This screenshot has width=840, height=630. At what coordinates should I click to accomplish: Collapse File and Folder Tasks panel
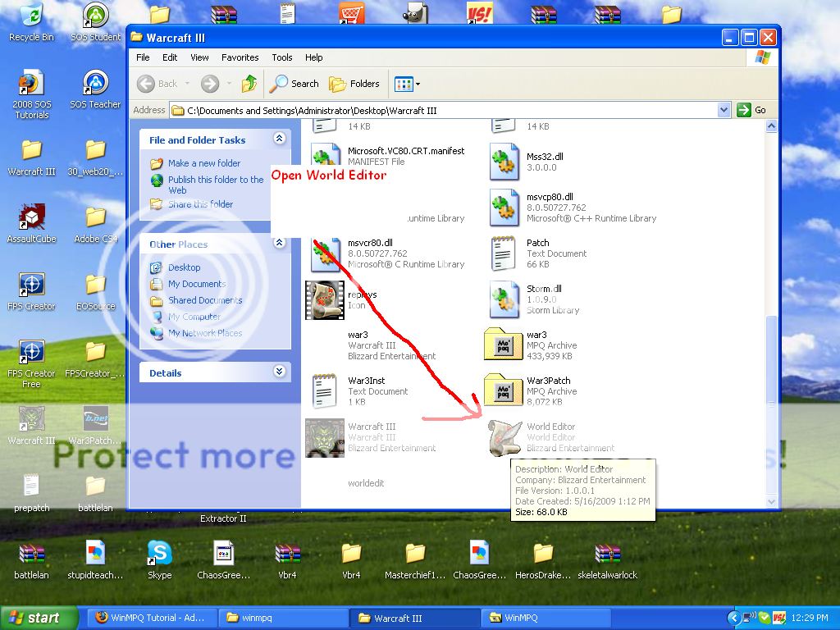click(x=279, y=138)
